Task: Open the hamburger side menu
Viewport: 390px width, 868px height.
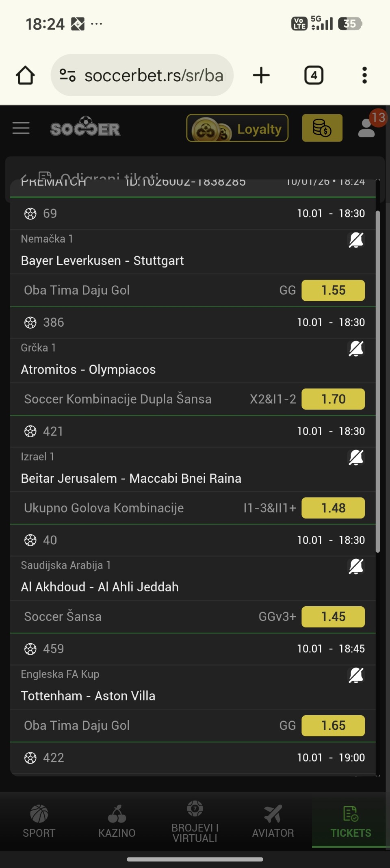Action: [x=21, y=128]
